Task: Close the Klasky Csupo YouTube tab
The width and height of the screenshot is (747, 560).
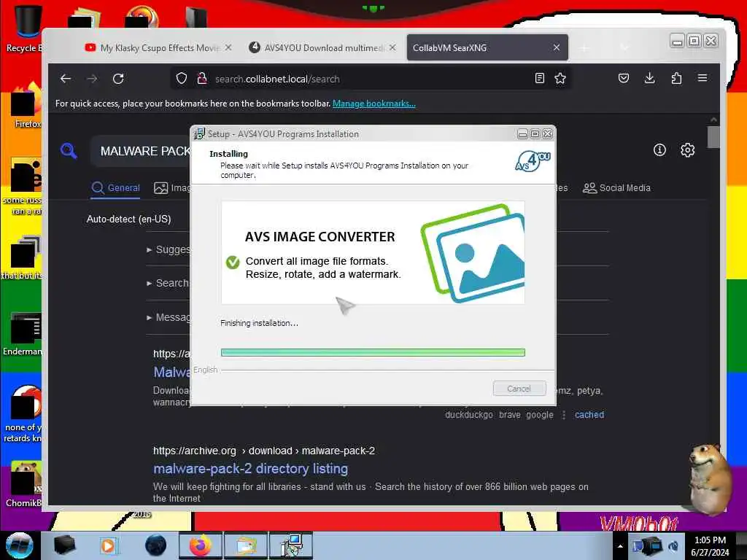Action: [228, 47]
